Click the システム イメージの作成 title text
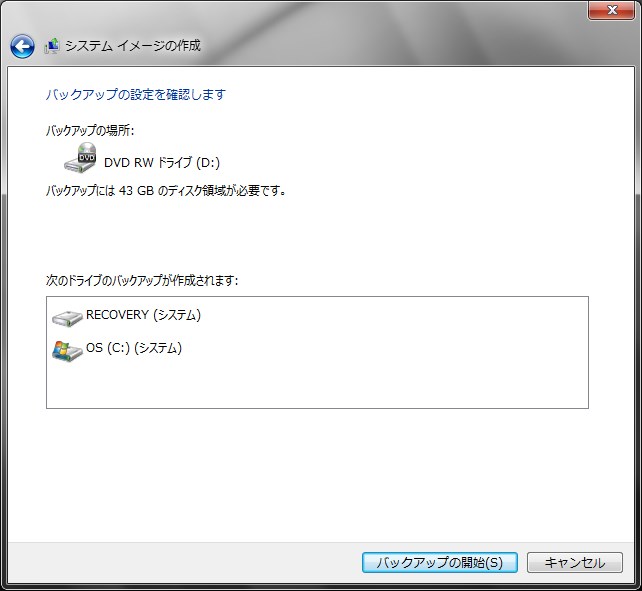 tap(133, 45)
